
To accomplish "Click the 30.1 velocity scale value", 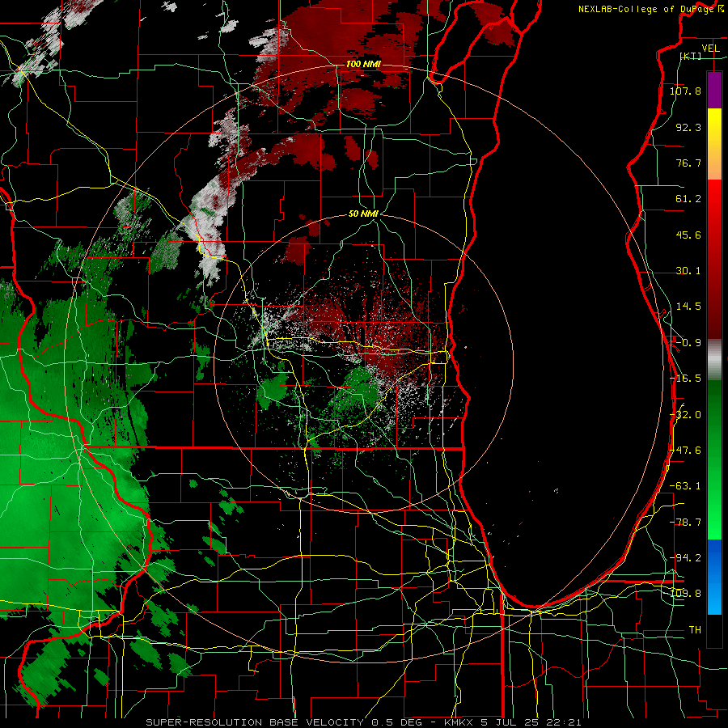I will [x=688, y=271].
